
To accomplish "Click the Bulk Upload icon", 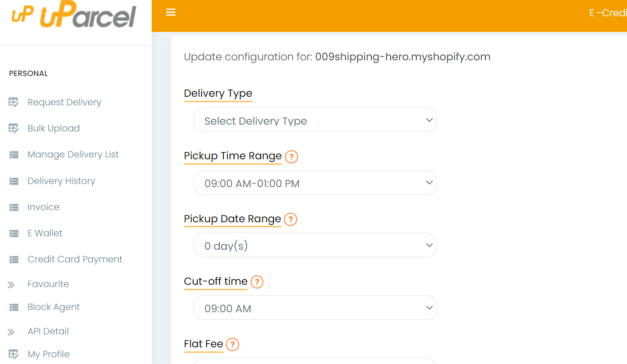I will tap(14, 128).
